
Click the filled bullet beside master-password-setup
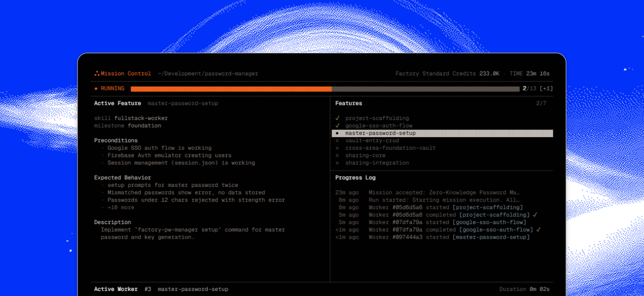point(337,133)
